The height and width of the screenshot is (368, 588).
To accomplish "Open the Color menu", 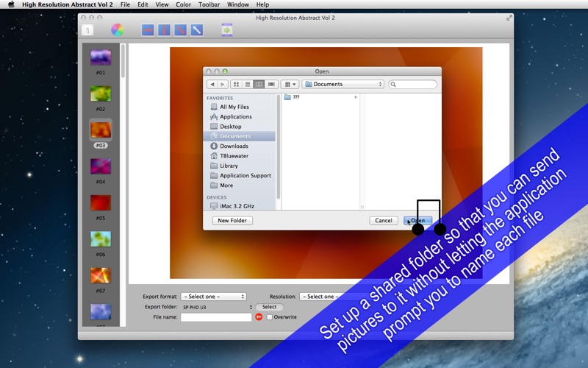I will pyautogui.click(x=183, y=4).
